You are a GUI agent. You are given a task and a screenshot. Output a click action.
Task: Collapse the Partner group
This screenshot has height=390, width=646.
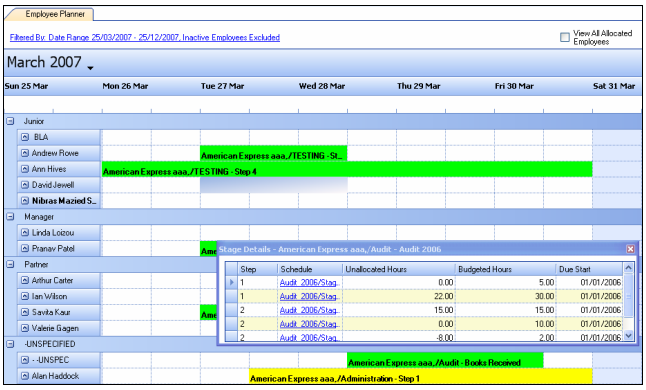point(10,264)
